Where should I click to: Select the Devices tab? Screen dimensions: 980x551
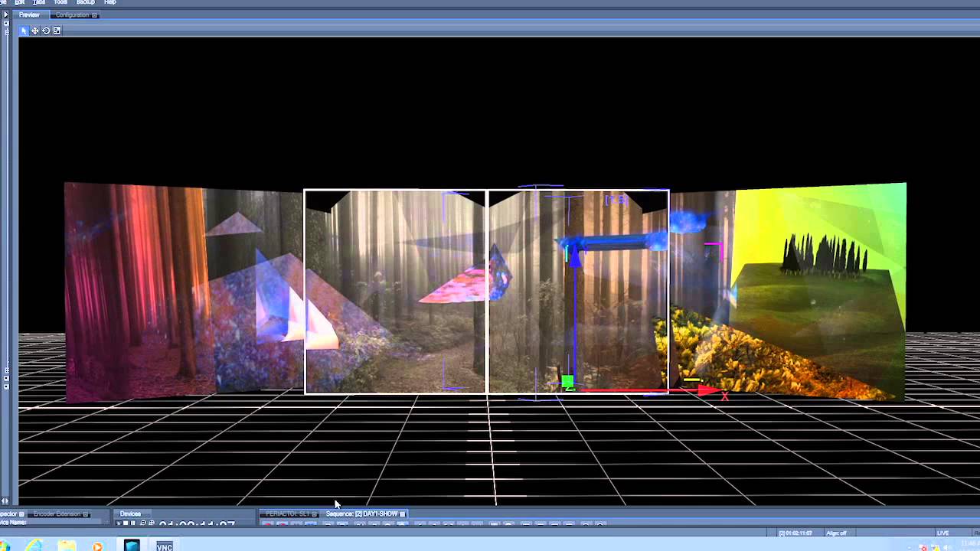tap(130, 514)
